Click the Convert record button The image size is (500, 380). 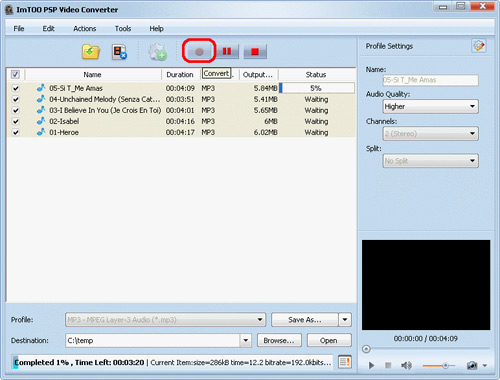(199, 51)
